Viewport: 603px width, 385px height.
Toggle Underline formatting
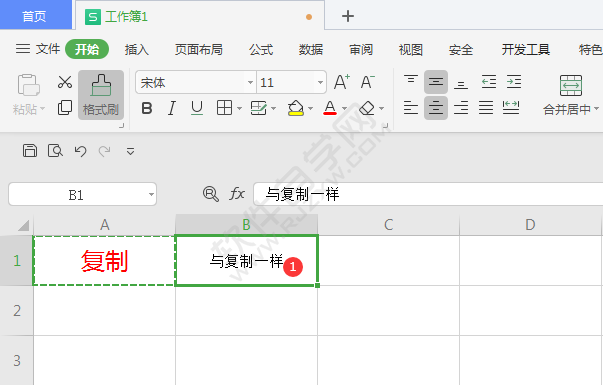click(x=197, y=108)
